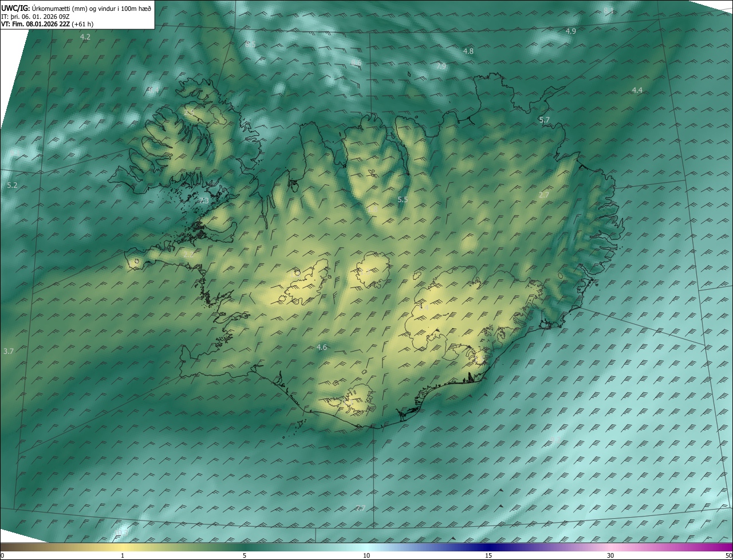
Task: Click the colour scale tick labelled 30
Action: point(610,555)
